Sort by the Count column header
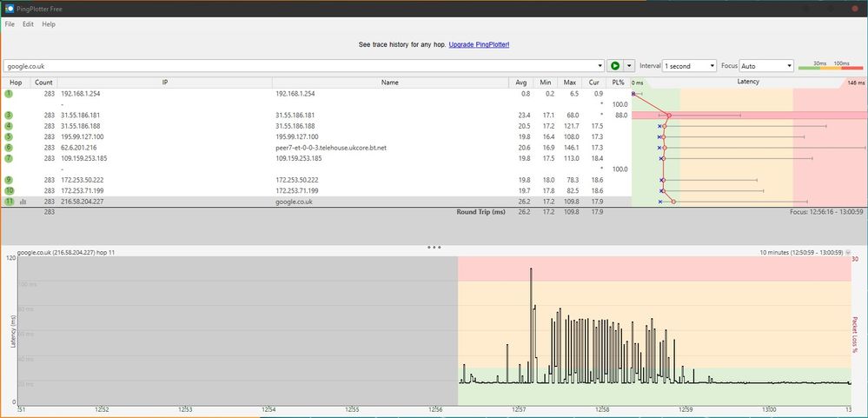Viewport: 868px width, 418px height. point(43,83)
